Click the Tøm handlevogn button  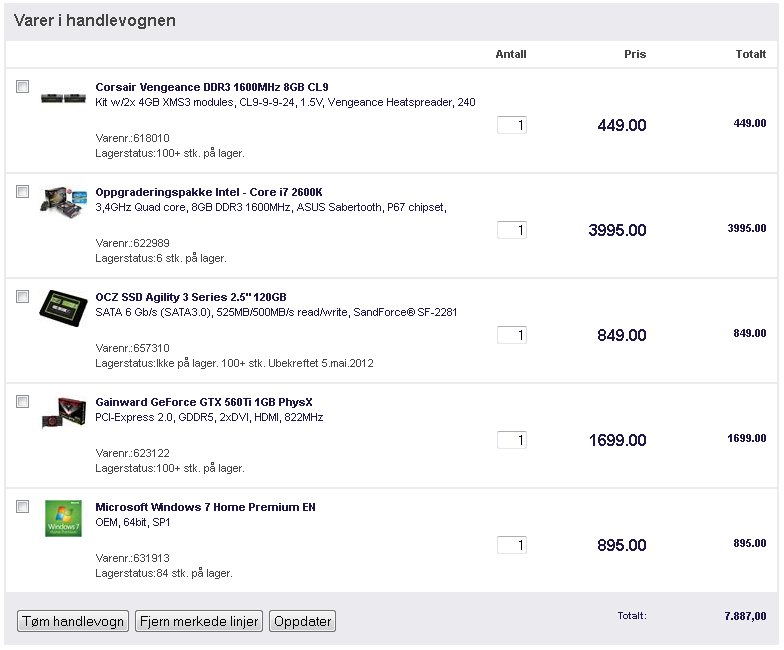coord(73,621)
